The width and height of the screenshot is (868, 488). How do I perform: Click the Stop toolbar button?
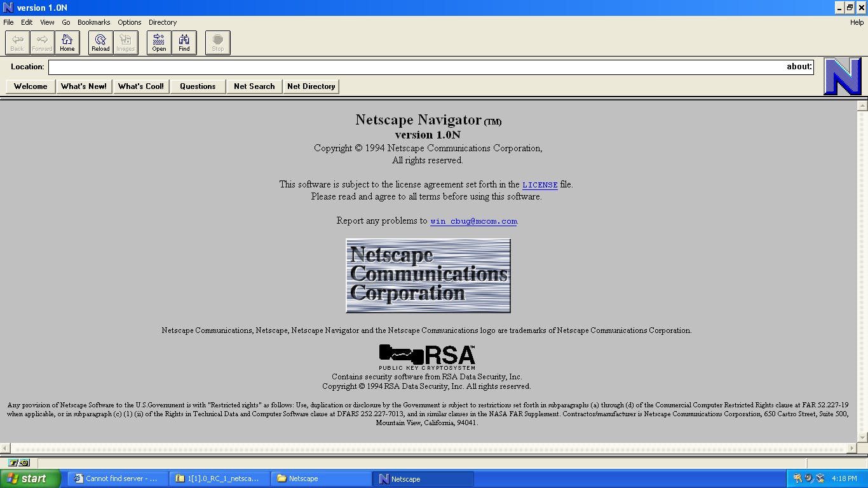tap(218, 43)
